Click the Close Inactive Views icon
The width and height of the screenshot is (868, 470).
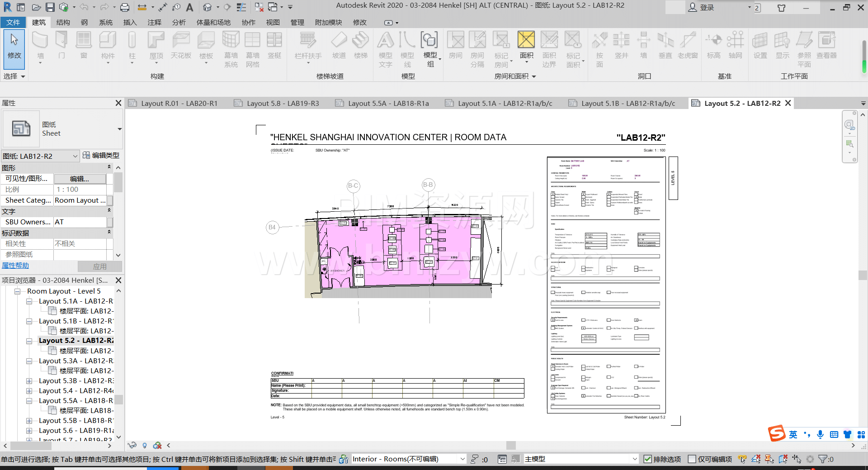259,7
